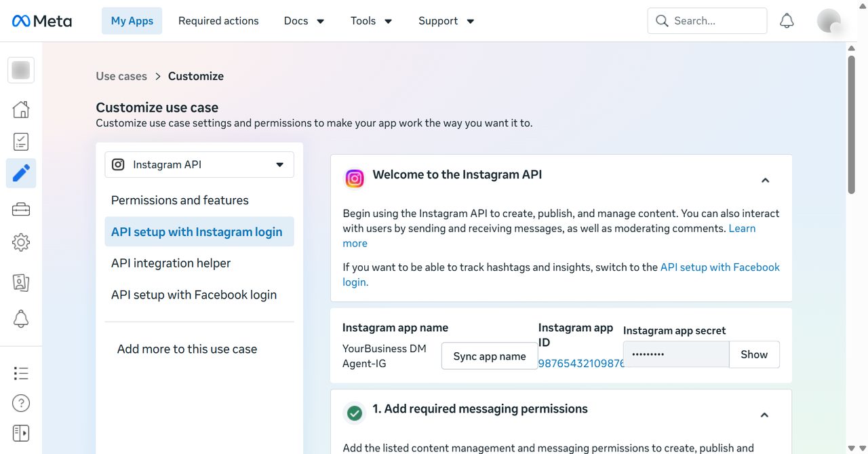Click the Instagram app secret label
The width and height of the screenshot is (868, 454).
(x=675, y=330)
